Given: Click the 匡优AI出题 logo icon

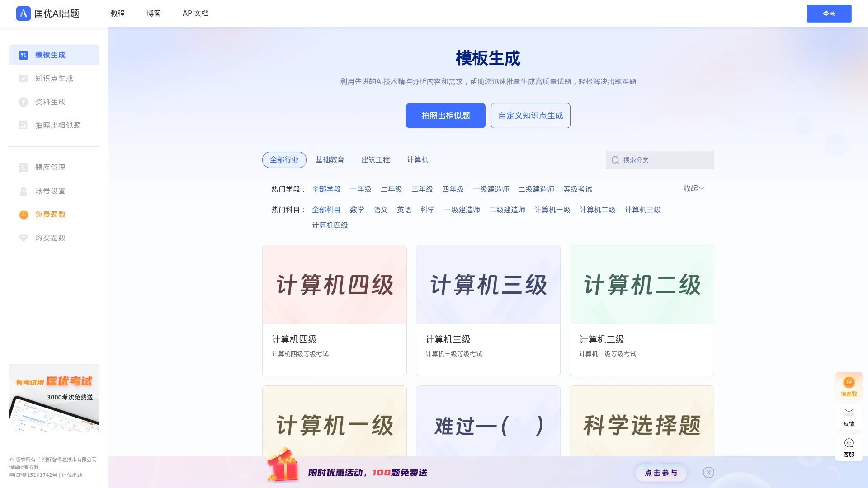Looking at the screenshot, I should click(x=24, y=14).
